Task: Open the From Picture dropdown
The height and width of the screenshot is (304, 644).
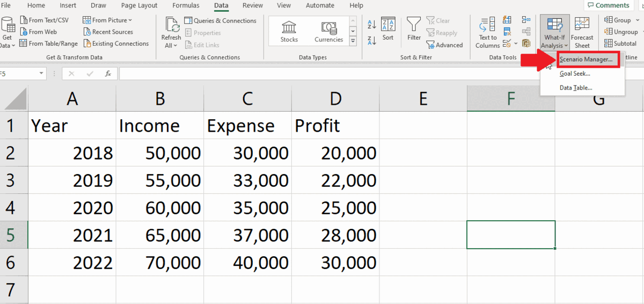Action: (x=108, y=20)
